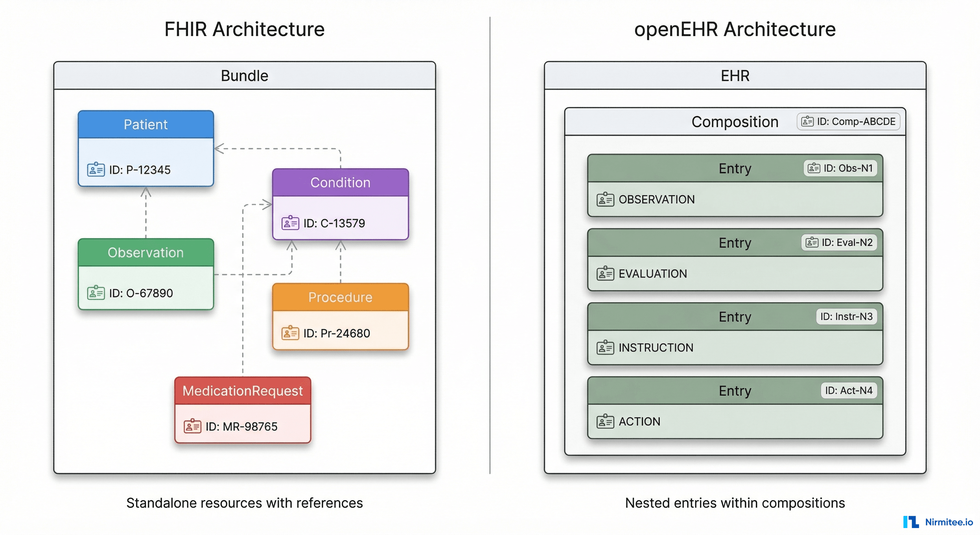Select the ID: Act-N4 badge
Image resolution: width=980 pixels, height=535 pixels.
pyautogui.click(x=849, y=390)
